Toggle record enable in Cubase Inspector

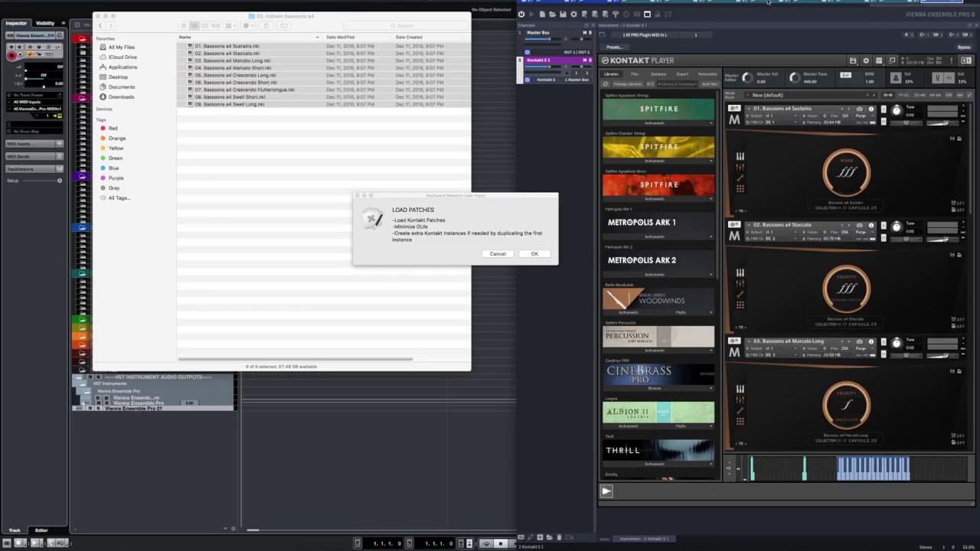pyautogui.click(x=11, y=55)
